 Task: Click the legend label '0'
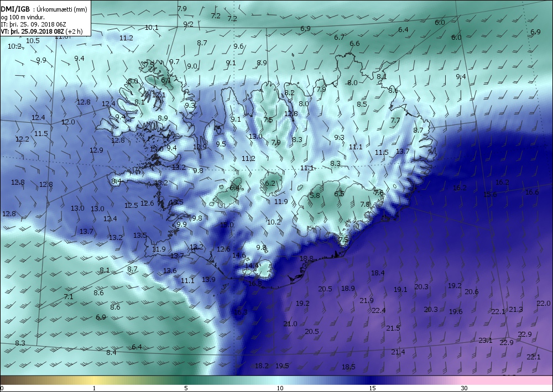[2, 389]
